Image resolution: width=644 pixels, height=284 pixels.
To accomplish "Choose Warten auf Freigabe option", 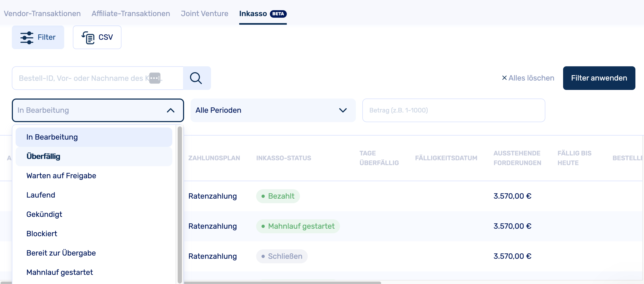I will 61,176.
